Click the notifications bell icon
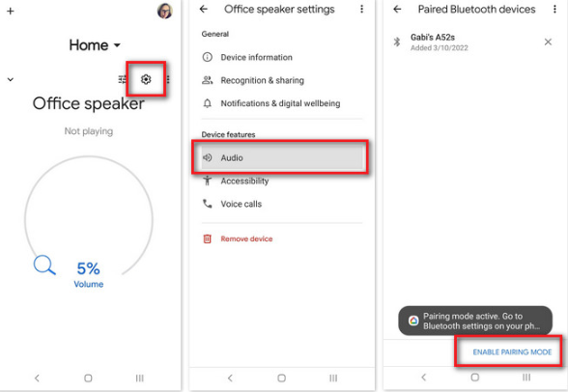The image size is (568, 392). pos(207,103)
